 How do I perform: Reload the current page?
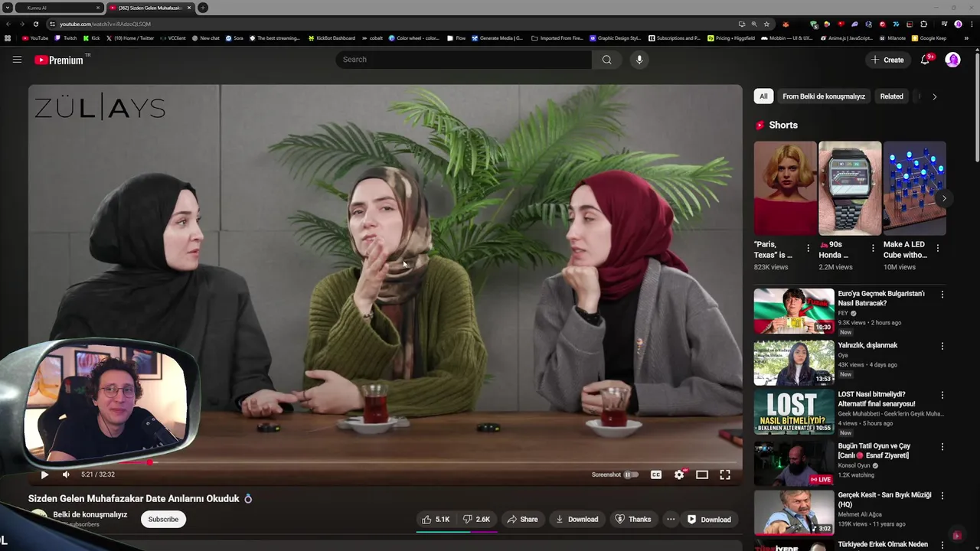point(35,24)
